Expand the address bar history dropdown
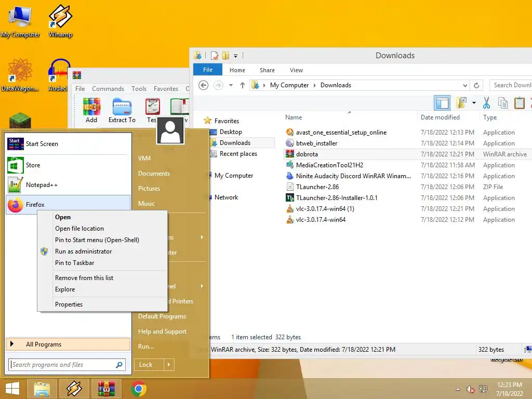Viewport: 532px width, 399px height. (465, 85)
